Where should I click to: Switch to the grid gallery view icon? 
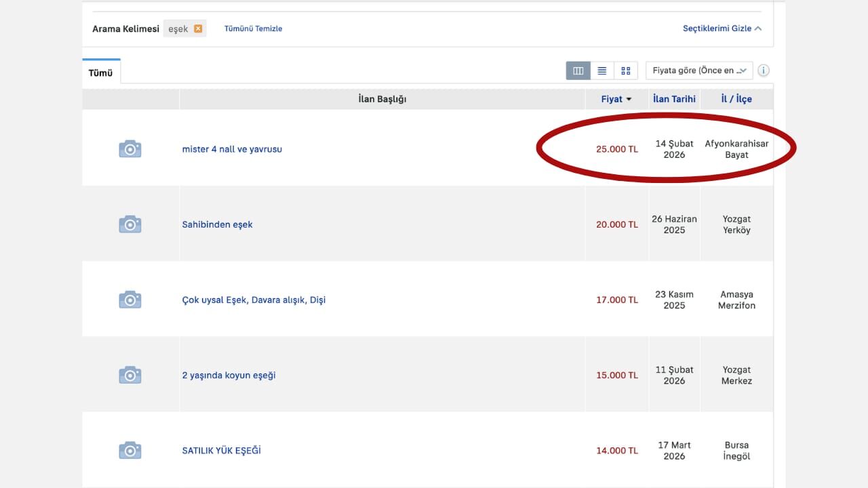click(625, 70)
